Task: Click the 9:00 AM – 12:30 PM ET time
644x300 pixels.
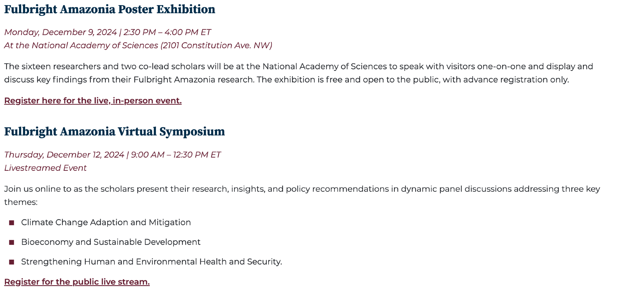Action: pos(176,155)
